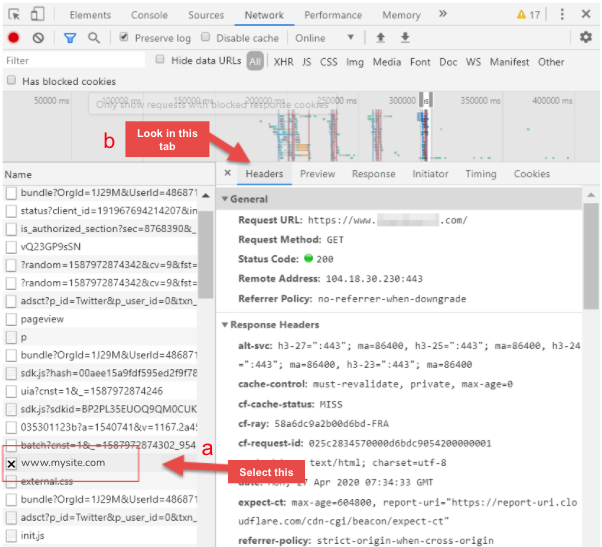602x547 pixels.
Task: Toggle the device toolbar icon
Action: [x=37, y=15]
